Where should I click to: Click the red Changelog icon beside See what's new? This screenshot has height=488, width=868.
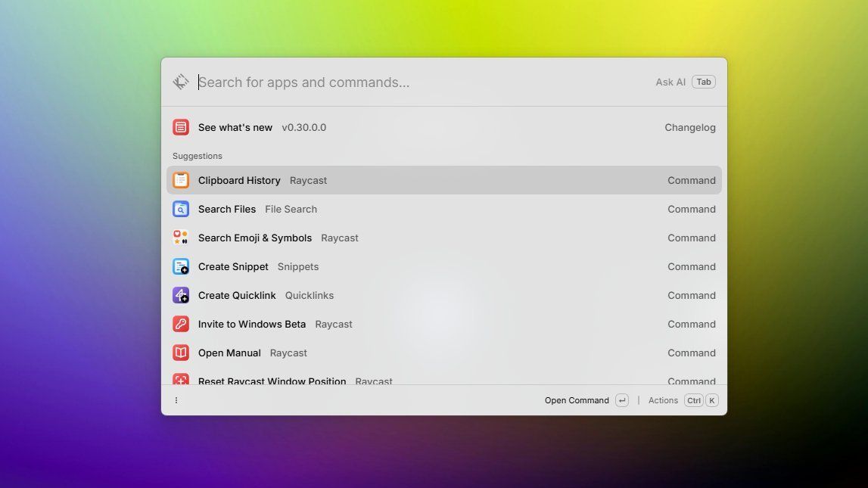point(180,127)
